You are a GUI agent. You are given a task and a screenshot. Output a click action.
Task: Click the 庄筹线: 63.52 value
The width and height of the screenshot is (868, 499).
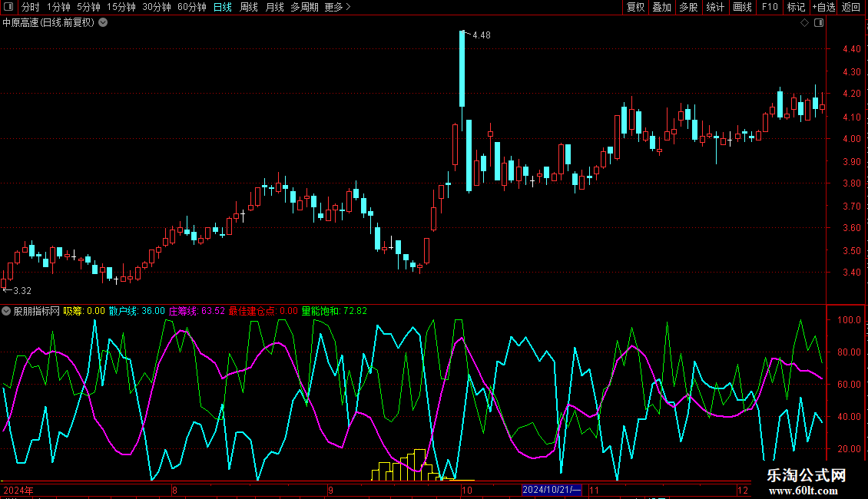[197, 311]
